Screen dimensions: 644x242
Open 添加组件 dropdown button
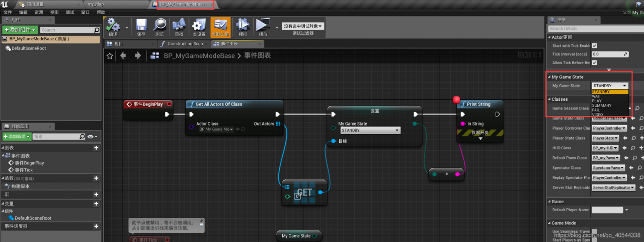tap(20, 30)
